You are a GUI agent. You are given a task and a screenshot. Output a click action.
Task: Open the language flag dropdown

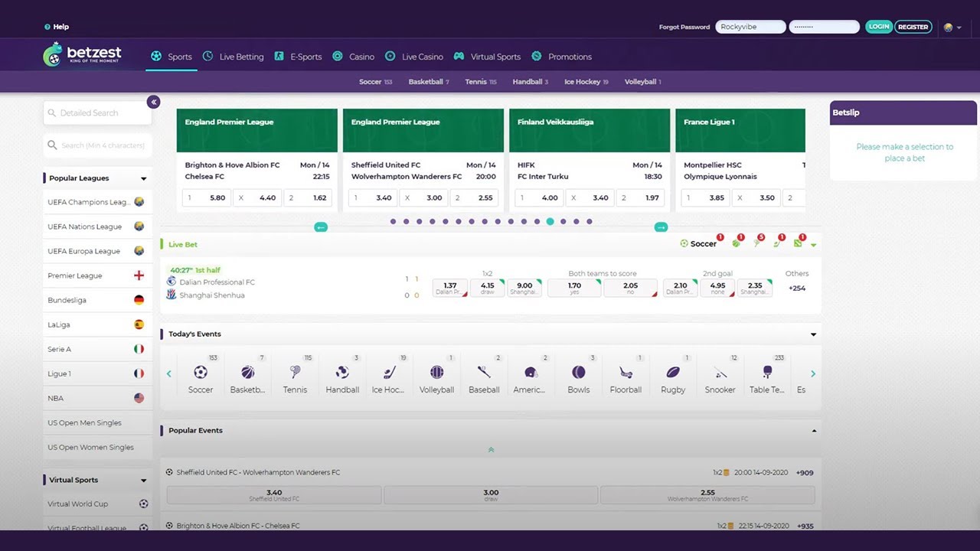point(952,27)
